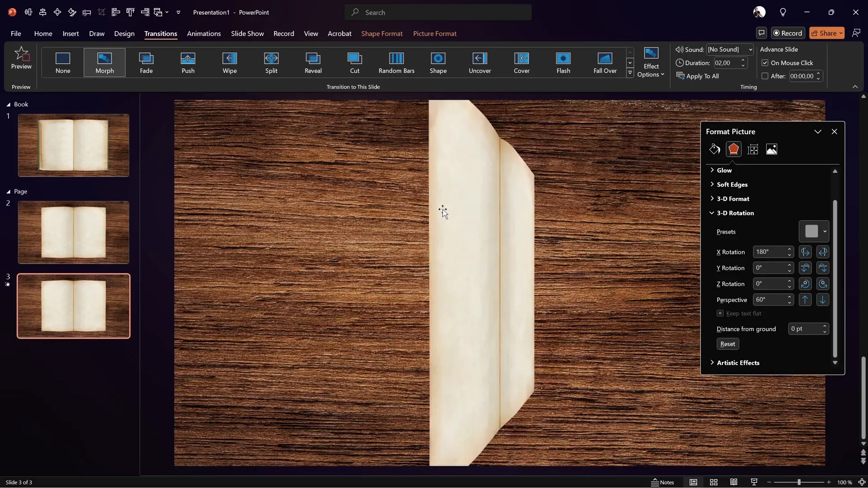This screenshot has width=868, height=488.
Task: Select the Fall Over transition
Action: [605, 62]
